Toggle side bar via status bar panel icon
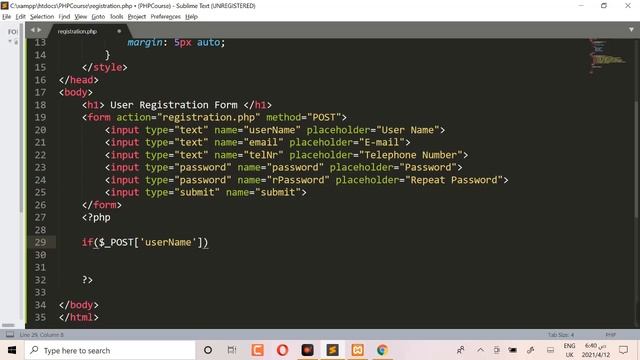The height and width of the screenshot is (360, 640). [10, 334]
